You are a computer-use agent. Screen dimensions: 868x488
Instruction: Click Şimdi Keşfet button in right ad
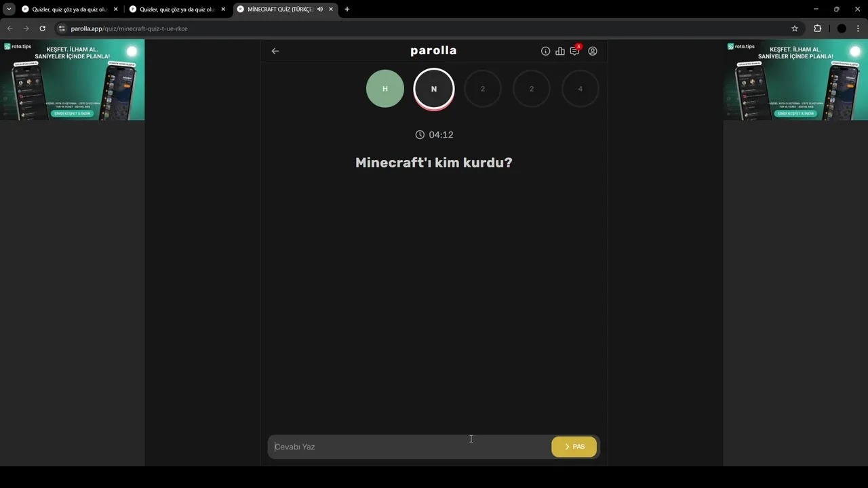coord(796,113)
